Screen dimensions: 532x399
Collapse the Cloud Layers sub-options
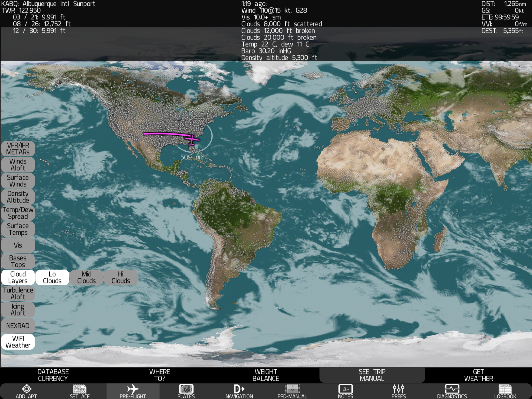click(x=18, y=277)
